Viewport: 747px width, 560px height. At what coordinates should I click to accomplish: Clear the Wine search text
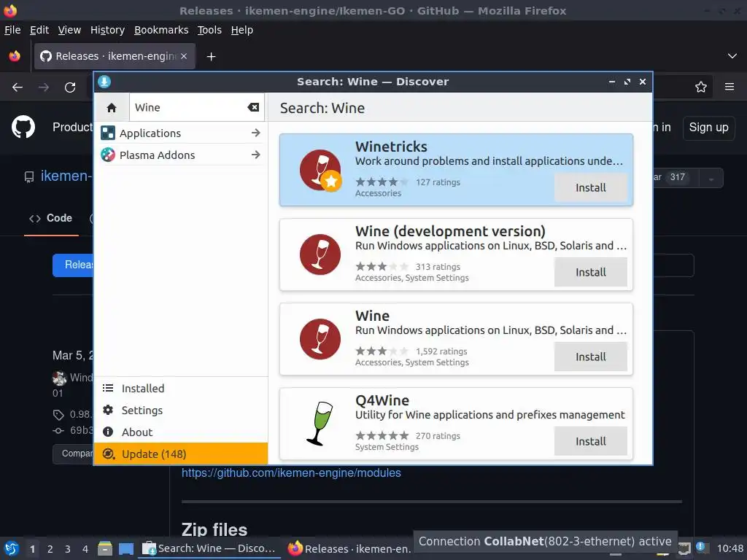(253, 108)
